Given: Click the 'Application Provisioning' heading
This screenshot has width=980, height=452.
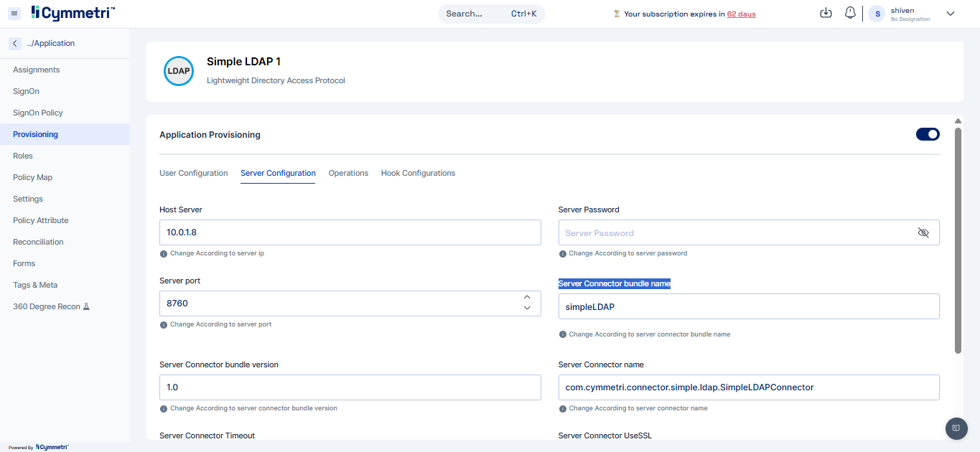Looking at the screenshot, I should [x=210, y=135].
